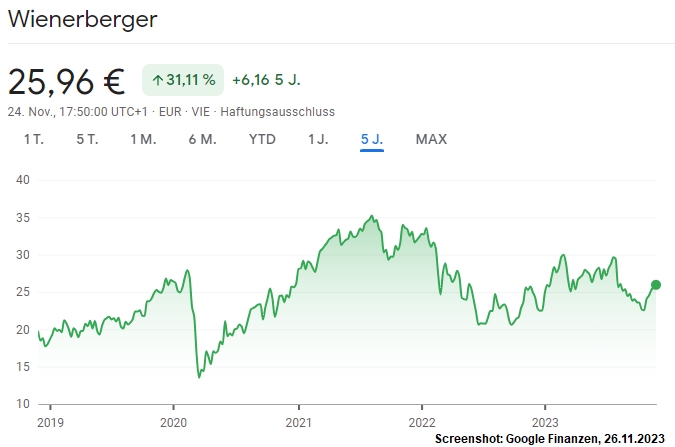Click the 35 value axis label
Viewport: 675px width, 447px height.
pos(23,217)
